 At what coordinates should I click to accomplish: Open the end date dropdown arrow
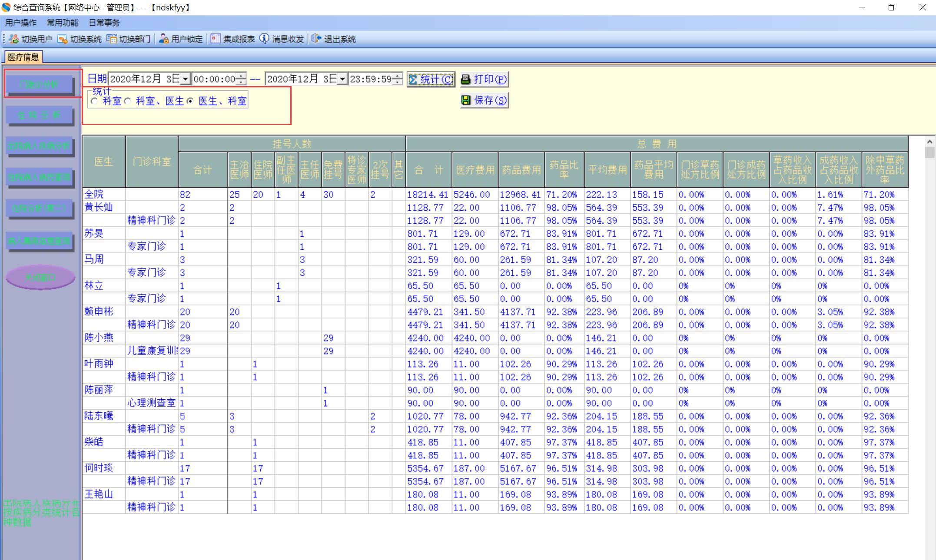(x=342, y=79)
